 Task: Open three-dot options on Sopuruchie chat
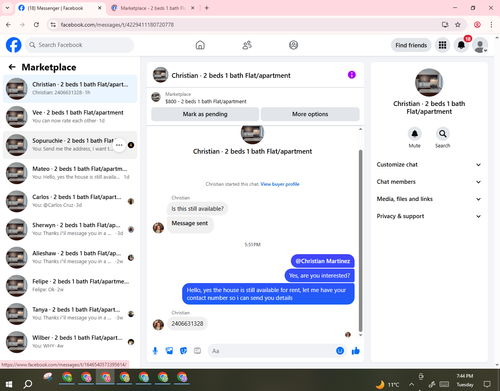pos(119,145)
